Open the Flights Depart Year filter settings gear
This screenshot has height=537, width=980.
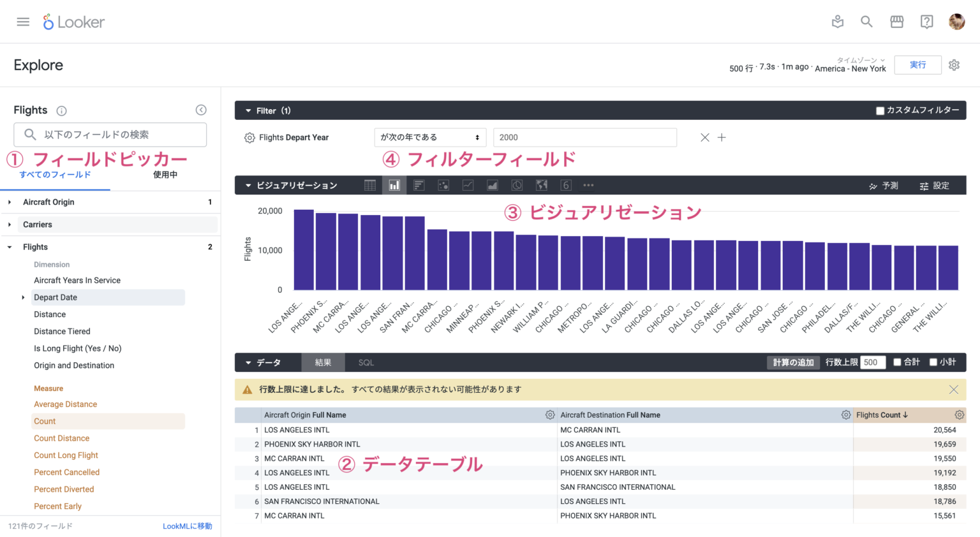pos(249,137)
